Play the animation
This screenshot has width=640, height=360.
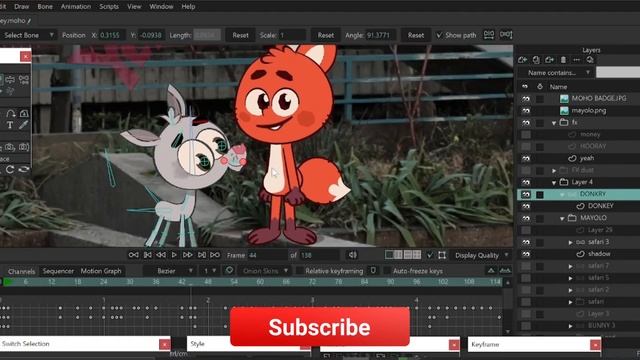[x=174, y=255]
